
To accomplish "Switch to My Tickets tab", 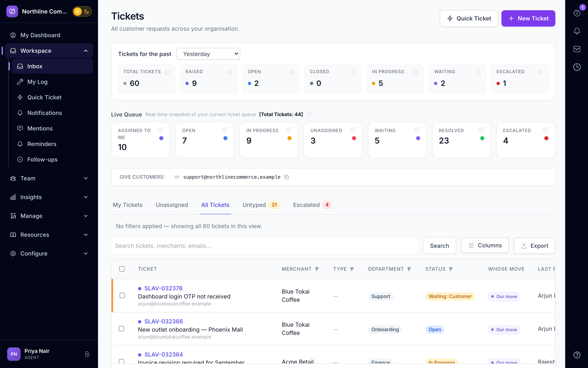I will 128,205.
